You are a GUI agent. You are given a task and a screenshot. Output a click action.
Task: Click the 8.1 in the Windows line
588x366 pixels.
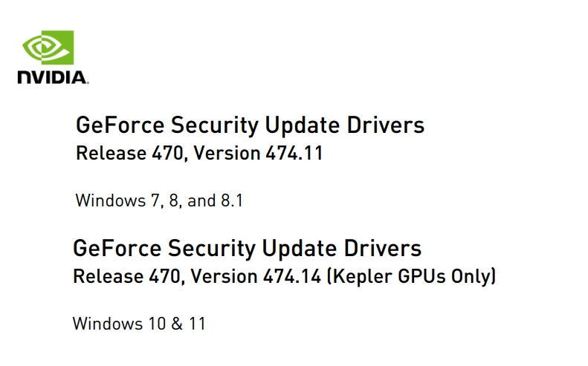click(x=232, y=200)
